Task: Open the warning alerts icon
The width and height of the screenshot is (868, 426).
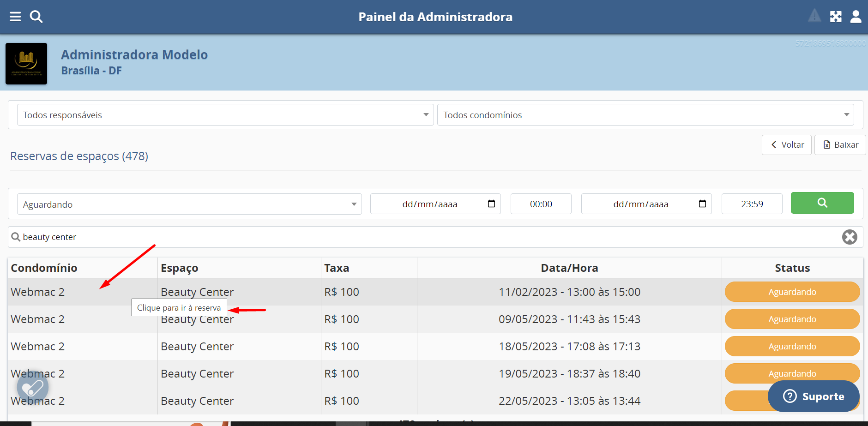Action: pos(814,17)
